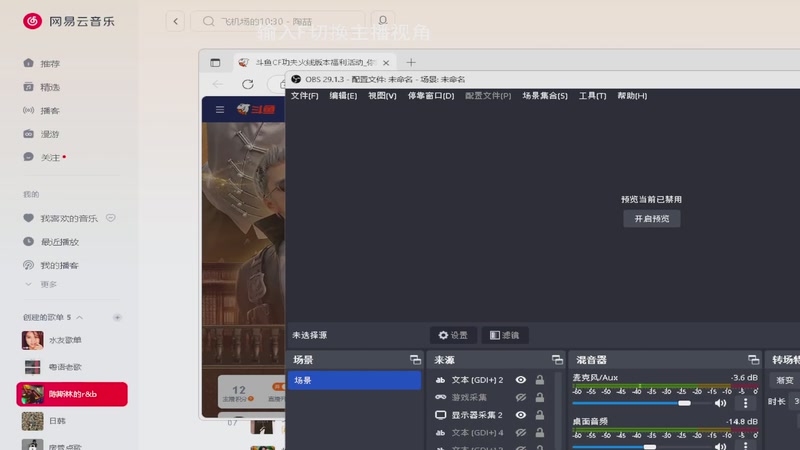Toggle lock on 游戏采集 source
Screen dimensions: 800x450
pos(539,397)
